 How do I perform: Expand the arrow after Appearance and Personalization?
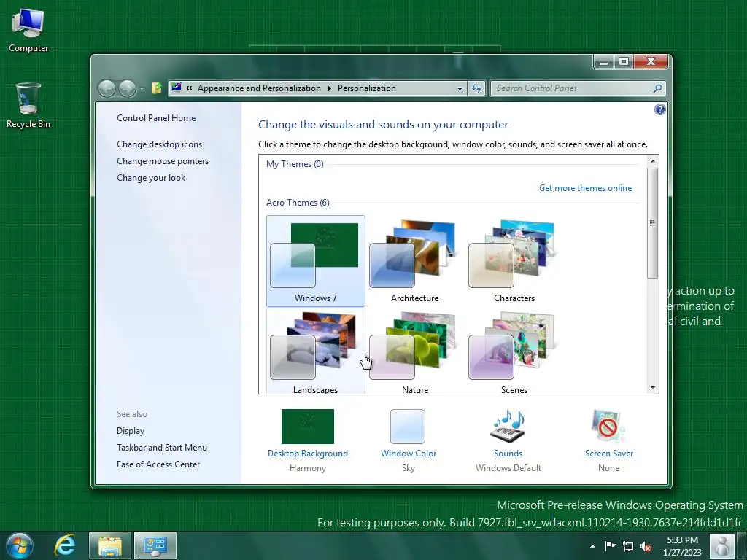[x=329, y=88]
